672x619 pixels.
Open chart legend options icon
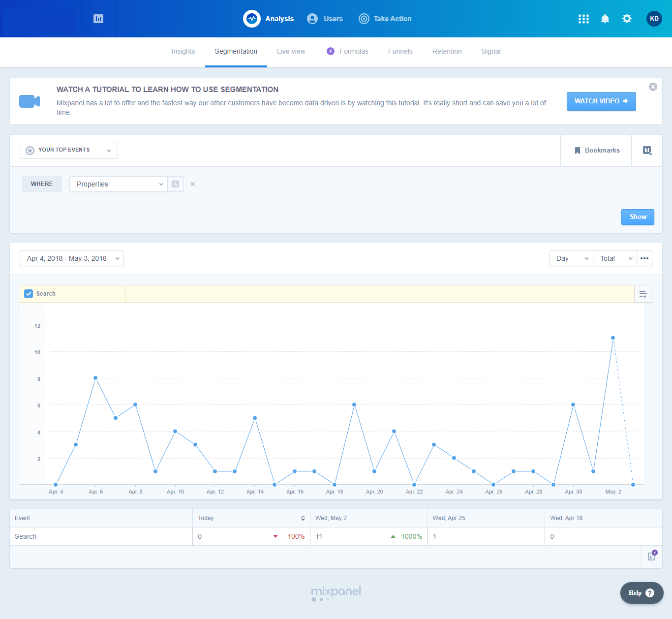pos(643,294)
